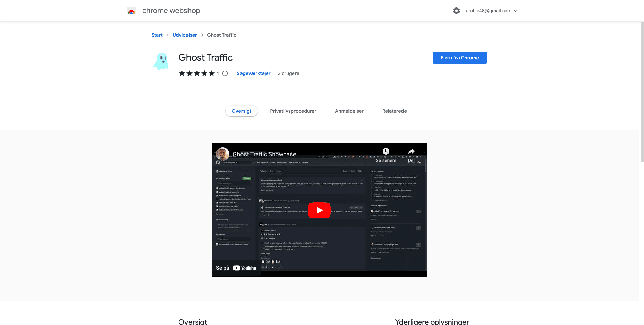The width and height of the screenshot is (644, 325).
Task: Open the settings gear icon
Action: pyautogui.click(x=457, y=11)
